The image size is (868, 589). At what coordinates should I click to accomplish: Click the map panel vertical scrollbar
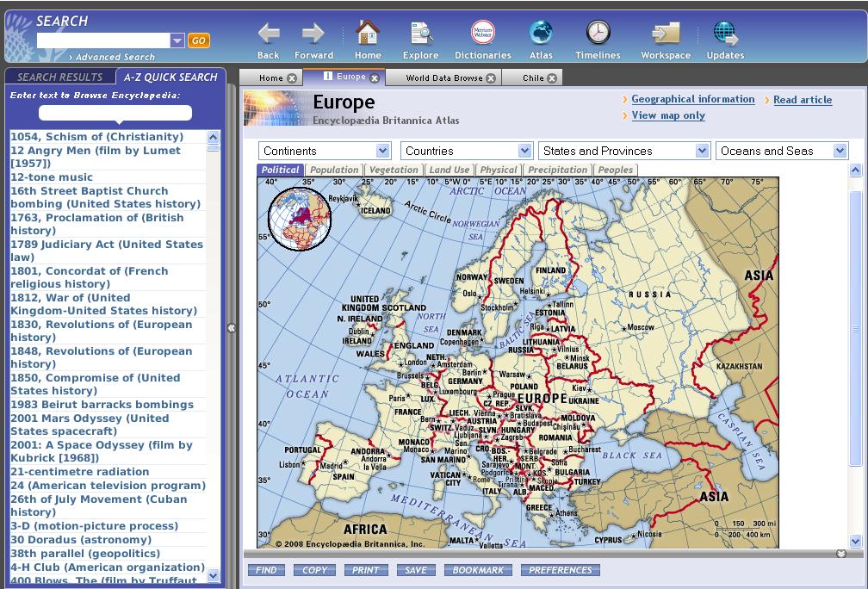point(855,354)
